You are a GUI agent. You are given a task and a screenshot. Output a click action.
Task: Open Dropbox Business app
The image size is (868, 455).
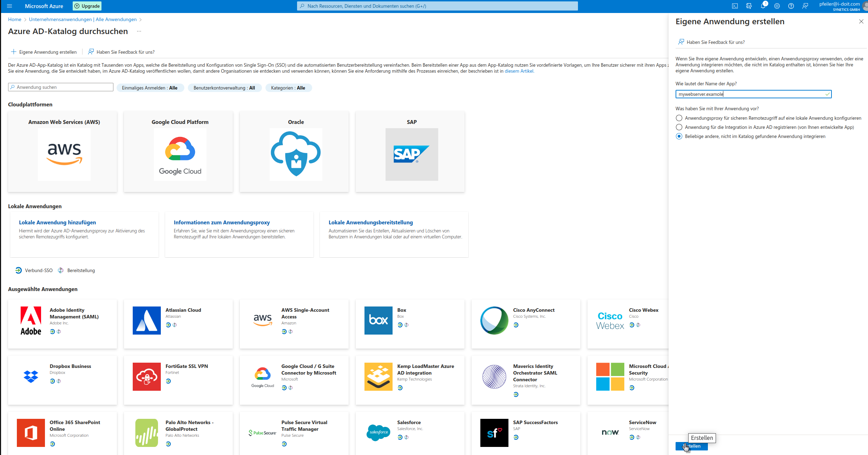click(x=63, y=380)
